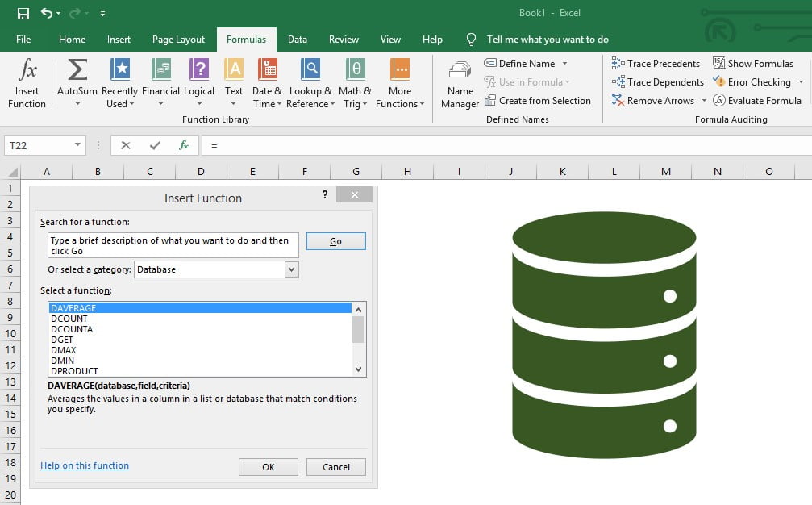Open the Name Manager
The height and width of the screenshot is (505, 812).
460,83
